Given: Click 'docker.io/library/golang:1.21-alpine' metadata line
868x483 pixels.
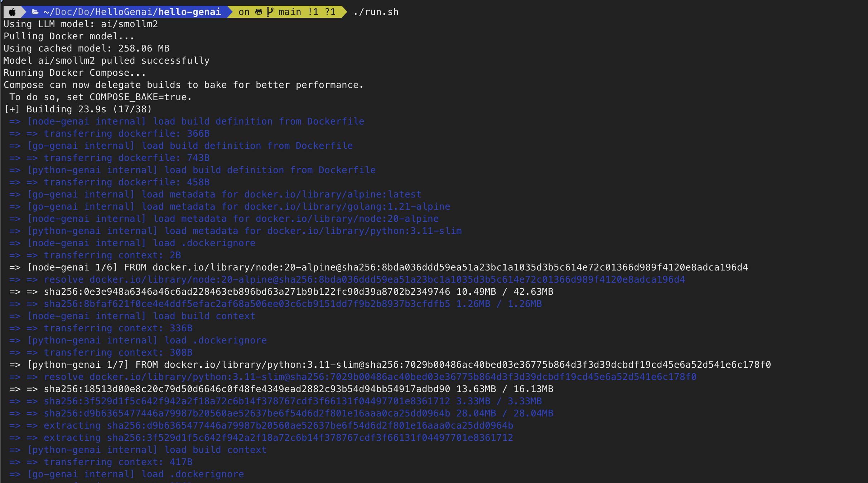Looking at the screenshot, I should pos(230,207).
